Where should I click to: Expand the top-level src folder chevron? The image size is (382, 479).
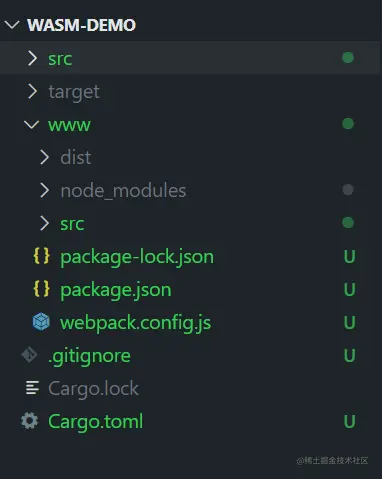tap(32, 58)
